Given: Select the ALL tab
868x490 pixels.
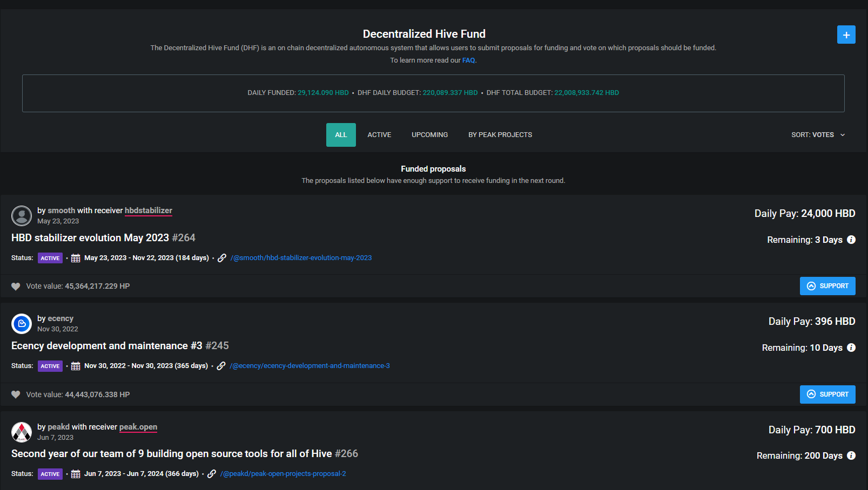Looking at the screenshot, I should [x=341, y=135].
